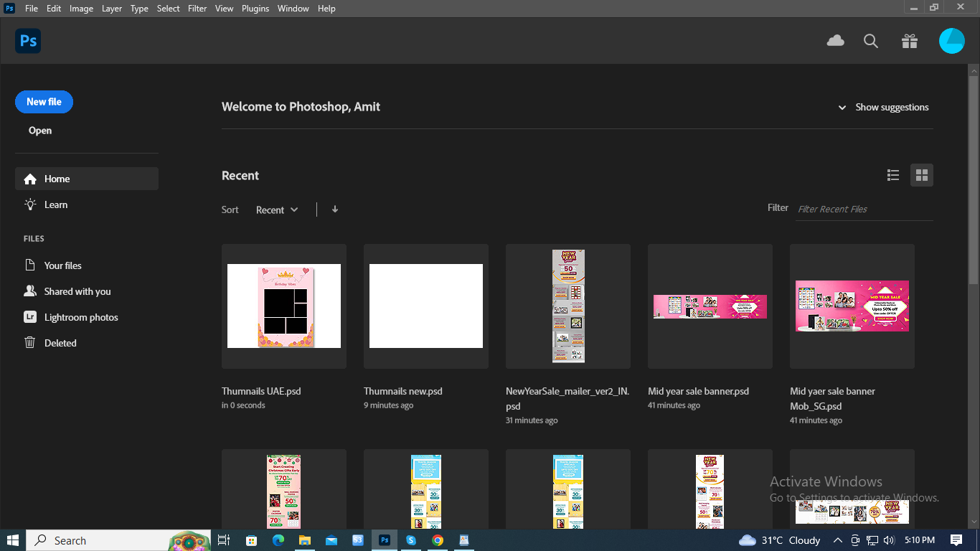The image size is (980, 551).
Task: Click the search magnifier icon
Action: tap(871, 41)
